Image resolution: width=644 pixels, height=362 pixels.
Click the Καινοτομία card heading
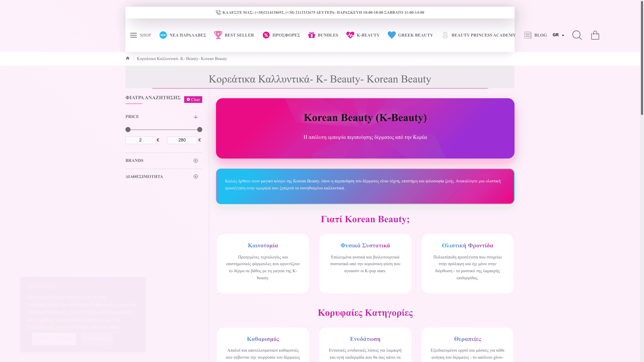coord(263,245)
